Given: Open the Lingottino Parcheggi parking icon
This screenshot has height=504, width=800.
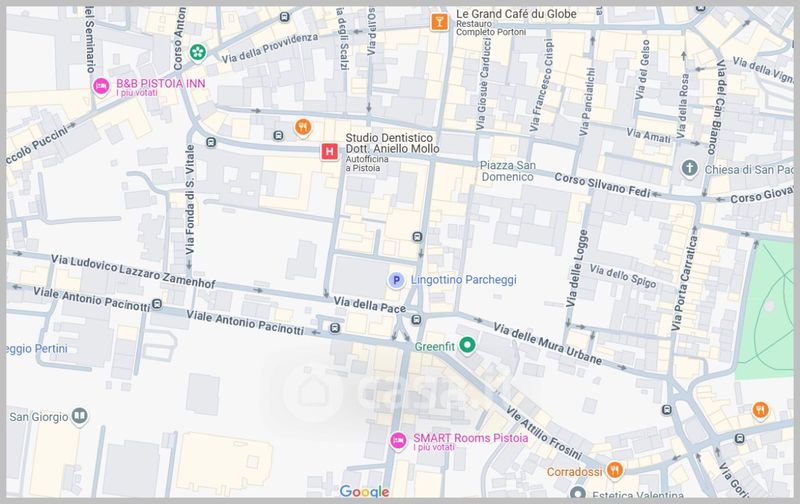Looking at the screenshot, I should [x=396, y=280].
